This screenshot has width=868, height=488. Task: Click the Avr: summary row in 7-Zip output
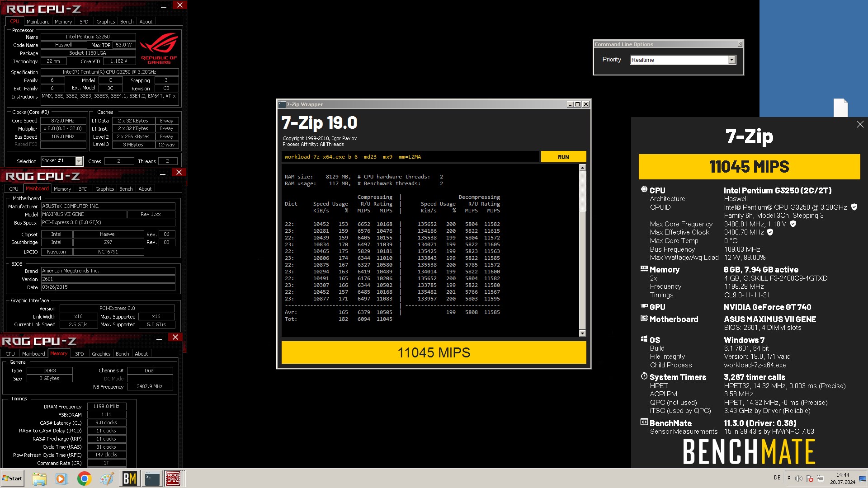392,312
